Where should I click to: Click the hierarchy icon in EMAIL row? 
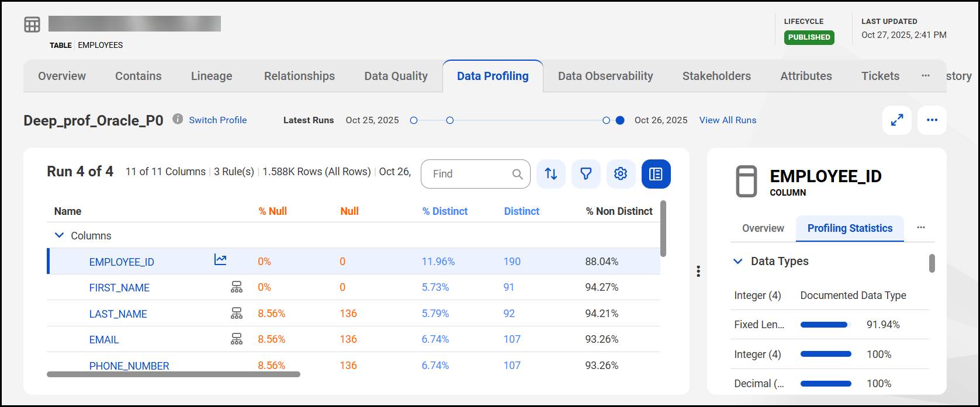pyautogui.click(x=236, y=339)
